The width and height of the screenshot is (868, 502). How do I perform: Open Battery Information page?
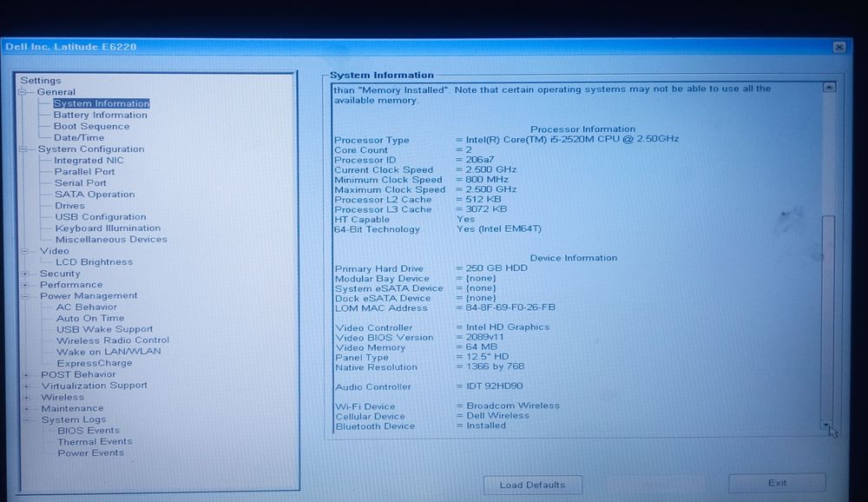100,116
